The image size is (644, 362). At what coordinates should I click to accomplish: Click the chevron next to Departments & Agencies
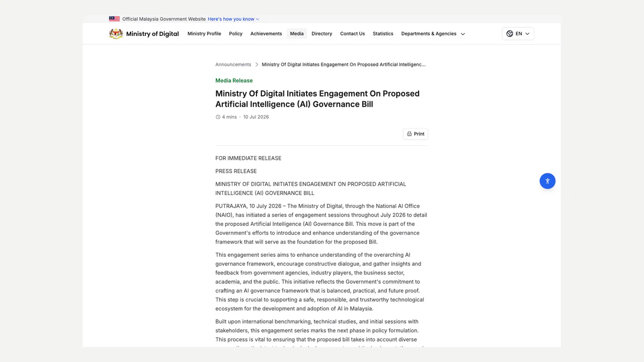click(463, 34)
